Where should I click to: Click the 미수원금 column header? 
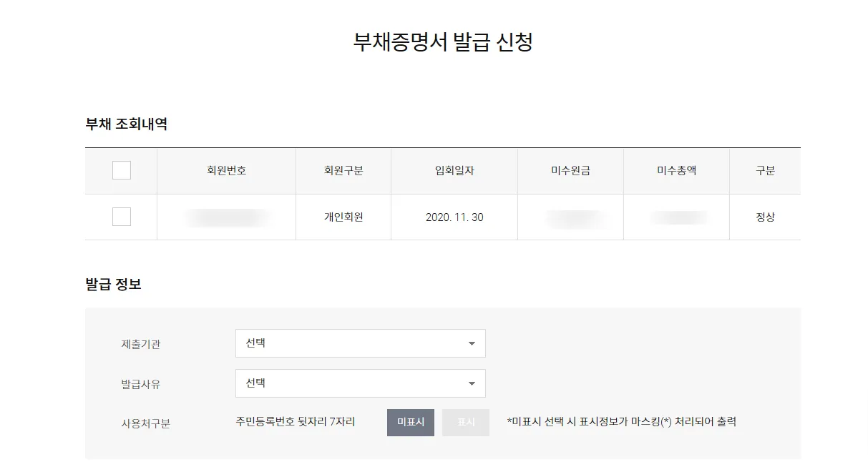(x=570, y=170)
